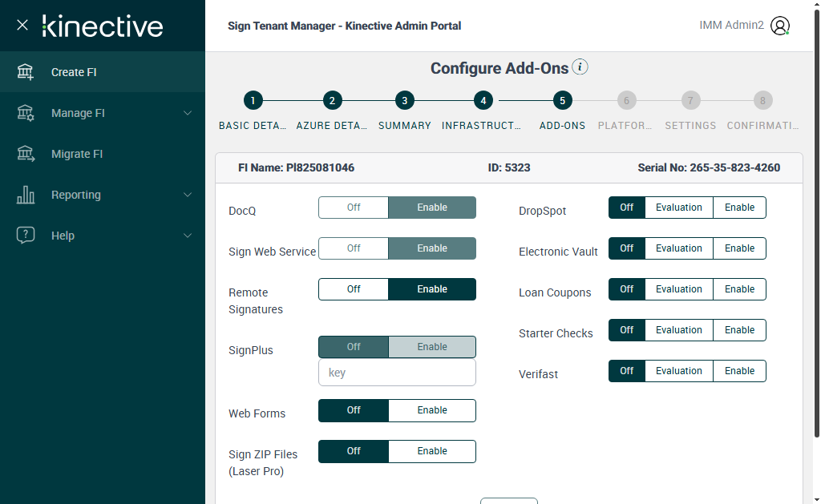Expand the Reporting chevron
Screen dimensions: 821x504
pos(188,195)
